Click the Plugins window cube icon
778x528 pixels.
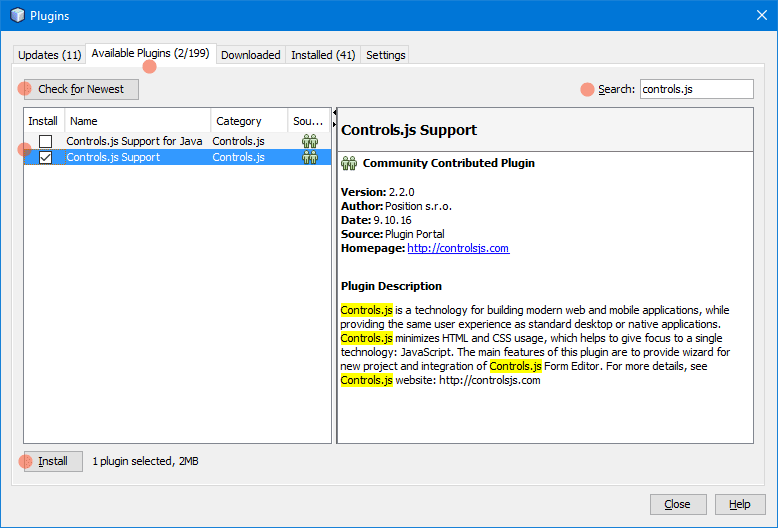coord(17,15)
